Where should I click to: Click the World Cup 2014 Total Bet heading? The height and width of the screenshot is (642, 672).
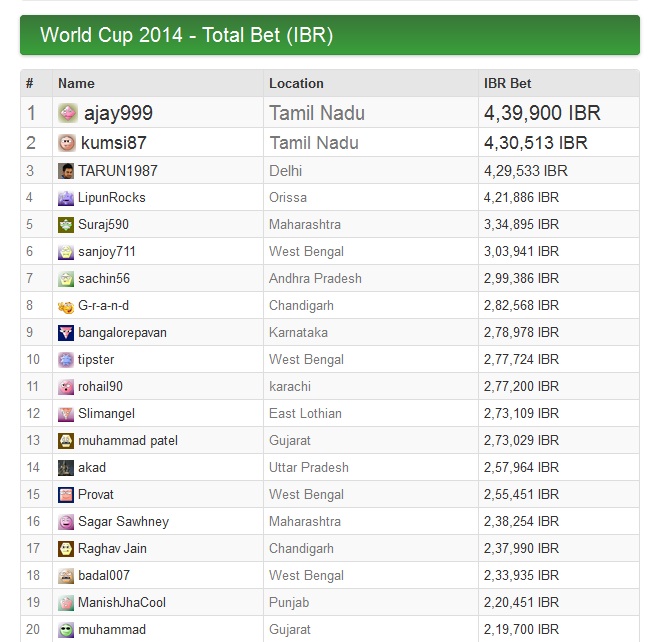click(186, 35)
